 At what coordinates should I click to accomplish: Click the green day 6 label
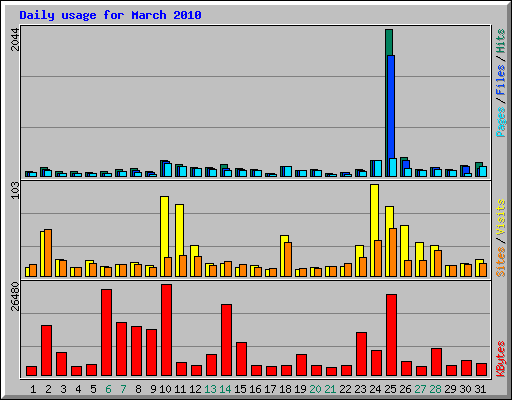[x=108, y=389]
